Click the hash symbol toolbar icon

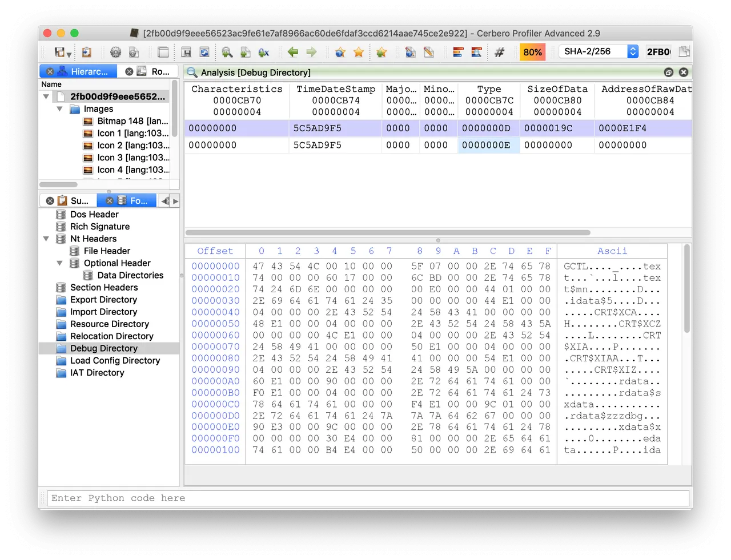(500, 52)
